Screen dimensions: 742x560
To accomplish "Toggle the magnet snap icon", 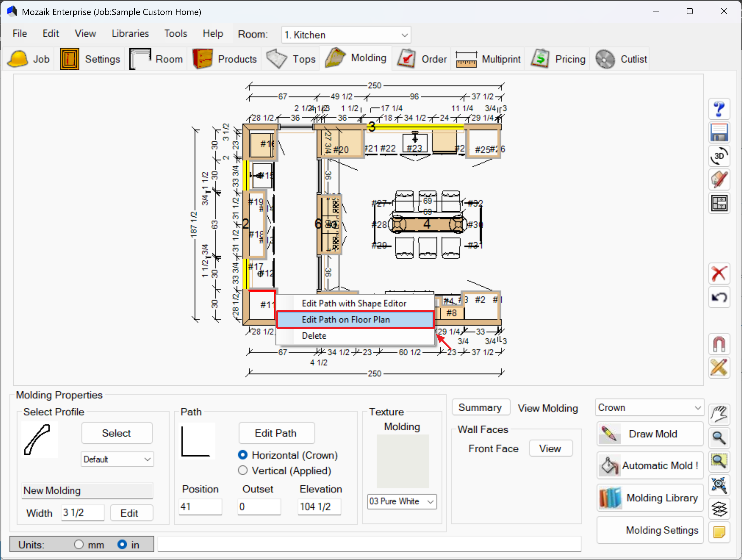I will [718, 344].
